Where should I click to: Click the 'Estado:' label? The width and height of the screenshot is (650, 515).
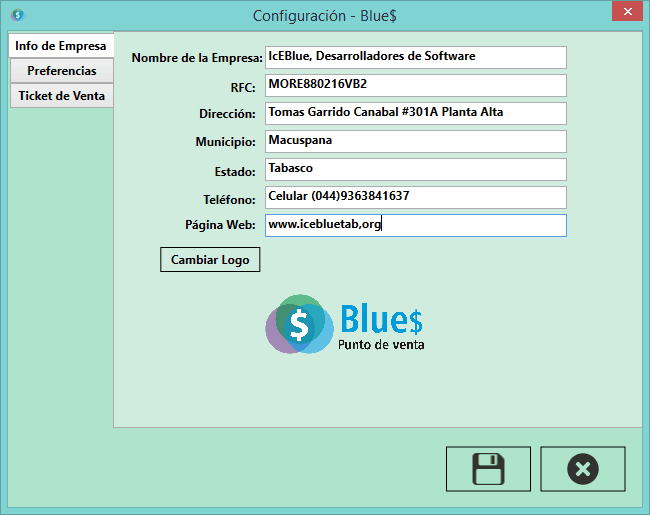coord(235,172)
